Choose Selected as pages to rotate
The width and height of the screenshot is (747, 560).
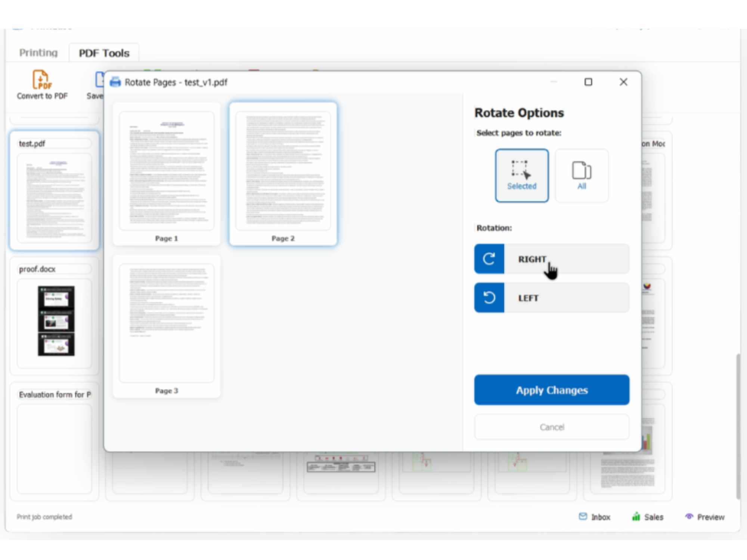click(x=521, y=175)
